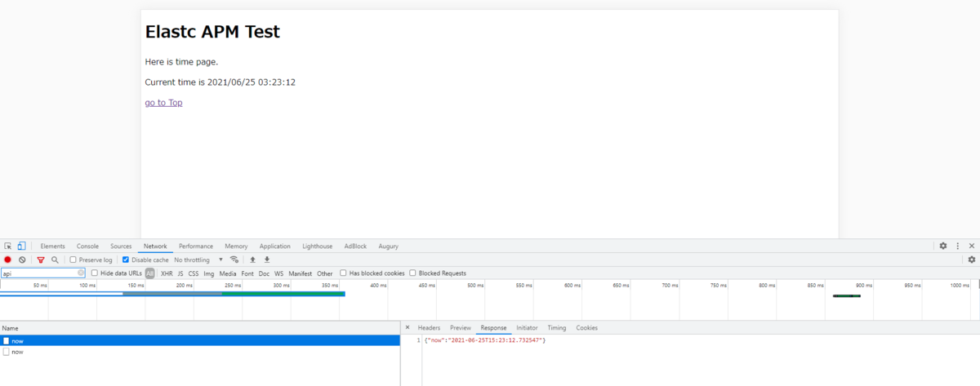This screenshot has width=980, height=386.
Task: Switch to the Elements tab
Action: pos(52,246)
